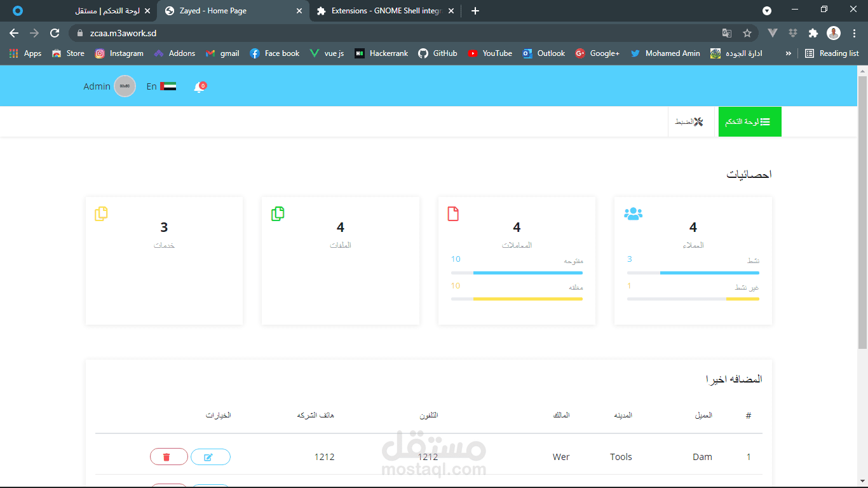
Task: Click the dimmed Dropbox extension icon
Action: [x=793, y=33]
